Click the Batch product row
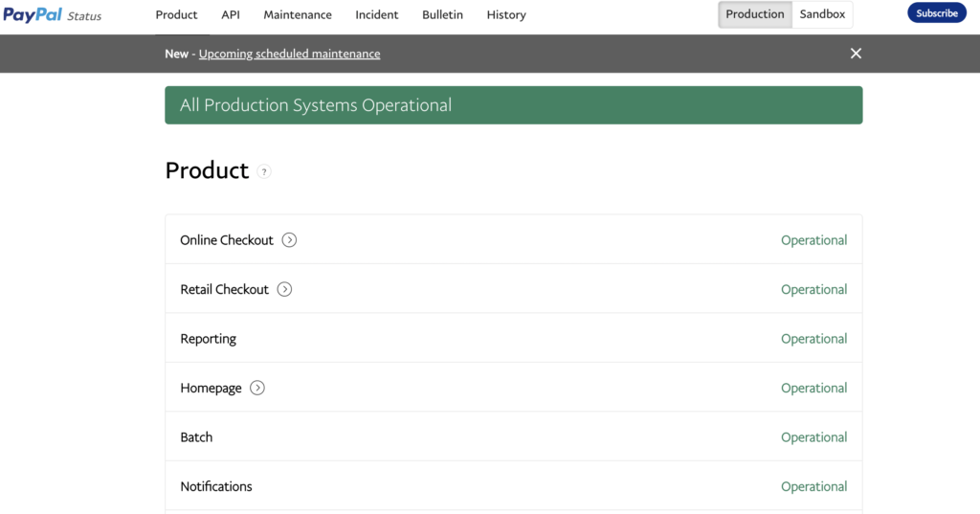Viewport: 980px width, 514px height. (514, 437)
